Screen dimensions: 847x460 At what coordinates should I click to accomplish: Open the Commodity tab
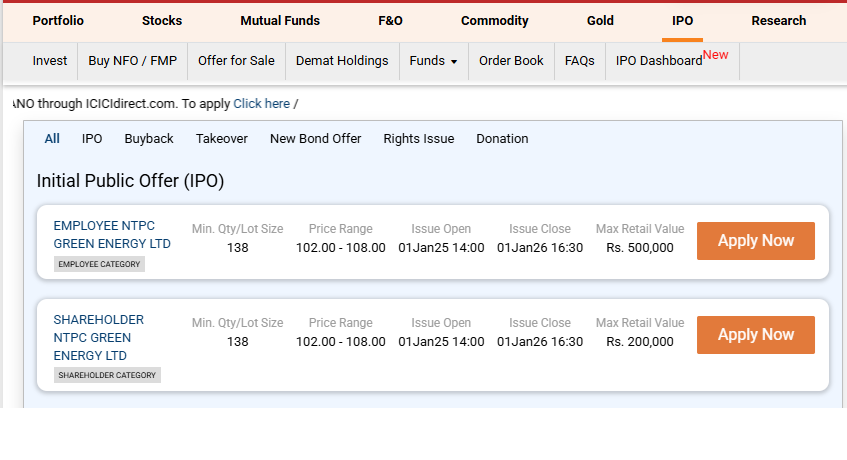tap(494, 21)
